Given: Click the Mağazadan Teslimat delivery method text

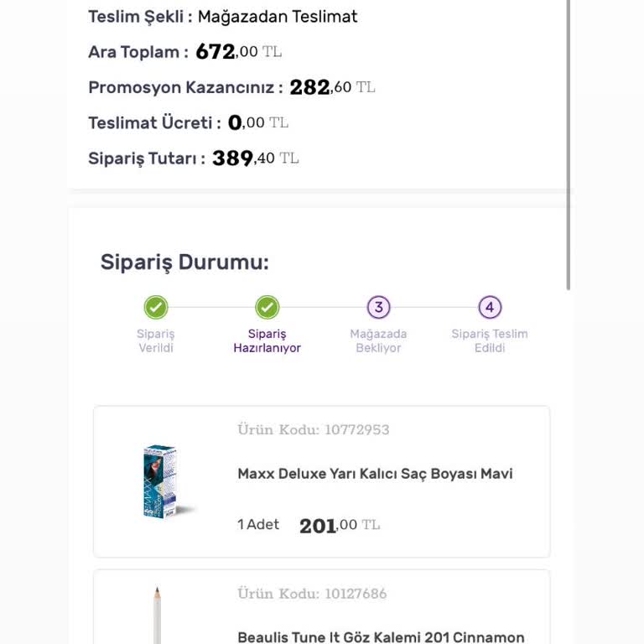Looking at the screenshot, I should coord(278,17).
